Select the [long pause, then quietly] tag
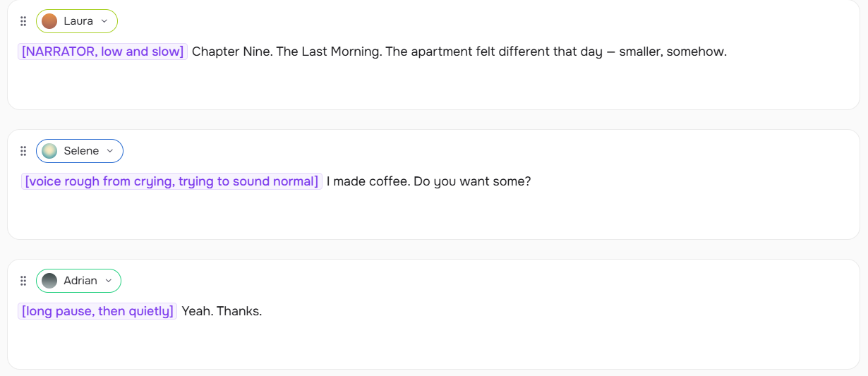This screenshot has height=376, width=868. point(97,311)
